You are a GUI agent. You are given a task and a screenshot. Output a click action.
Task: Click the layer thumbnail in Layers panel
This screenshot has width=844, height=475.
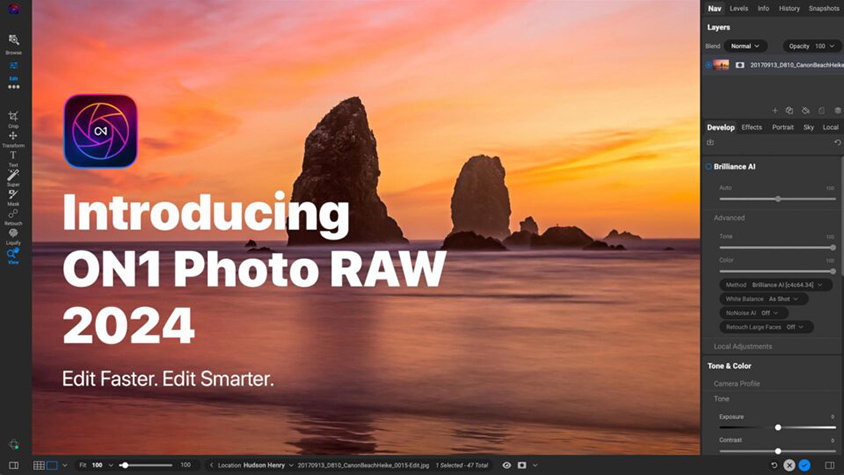point(721,65)
